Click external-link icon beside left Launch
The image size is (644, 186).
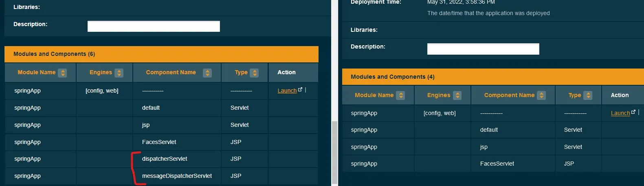(x=300, y=89)
